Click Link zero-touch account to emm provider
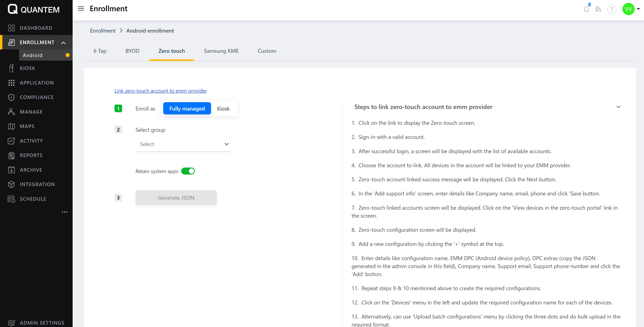This screenshot has height=327, width=644. pyautogui.click(x=160, y=91)
